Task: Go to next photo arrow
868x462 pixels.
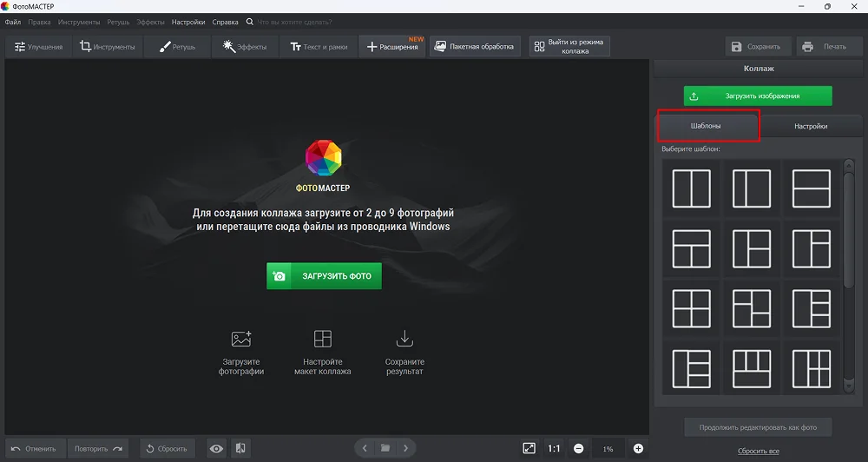Action: point(405,448)
